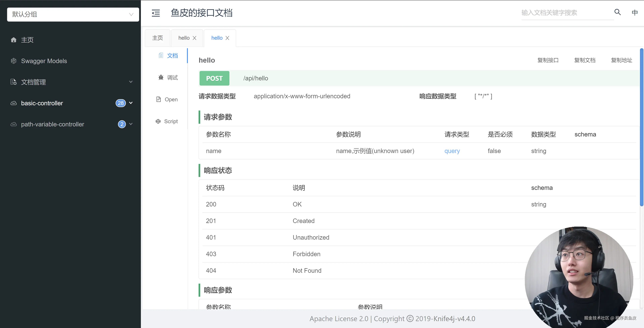The image size is (644, 328).
Task: Expand the path-variable-controller list
Action: coord(131,124)
